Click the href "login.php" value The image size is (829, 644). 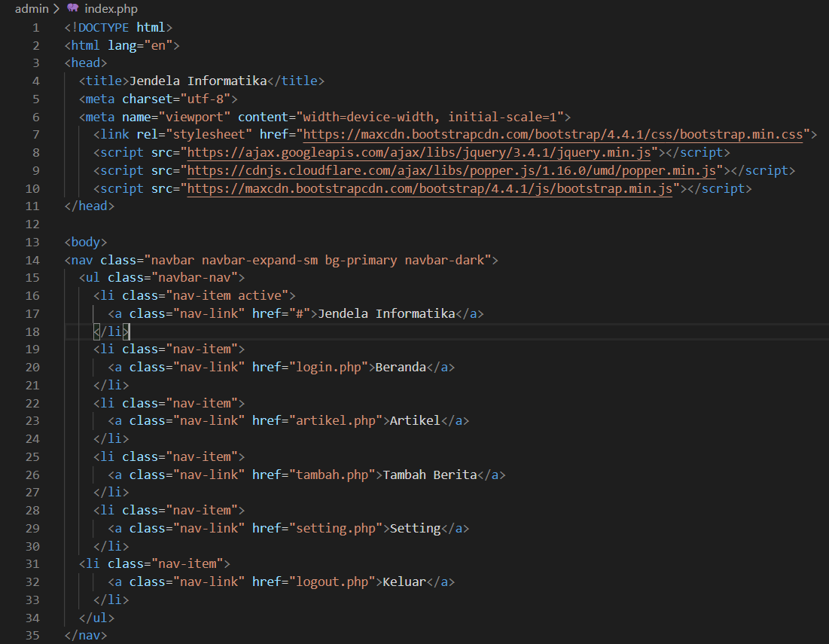pos(328,367)
